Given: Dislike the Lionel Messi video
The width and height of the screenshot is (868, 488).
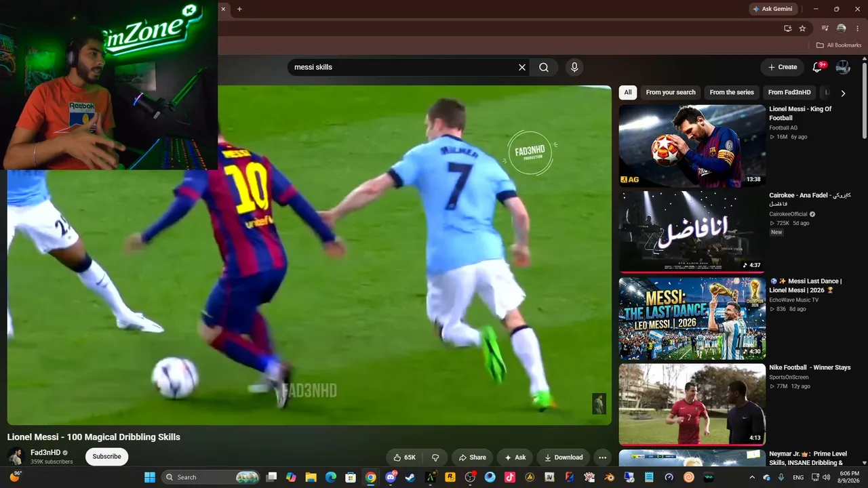Looking at the screenshot, I should [x=435, y=457].
